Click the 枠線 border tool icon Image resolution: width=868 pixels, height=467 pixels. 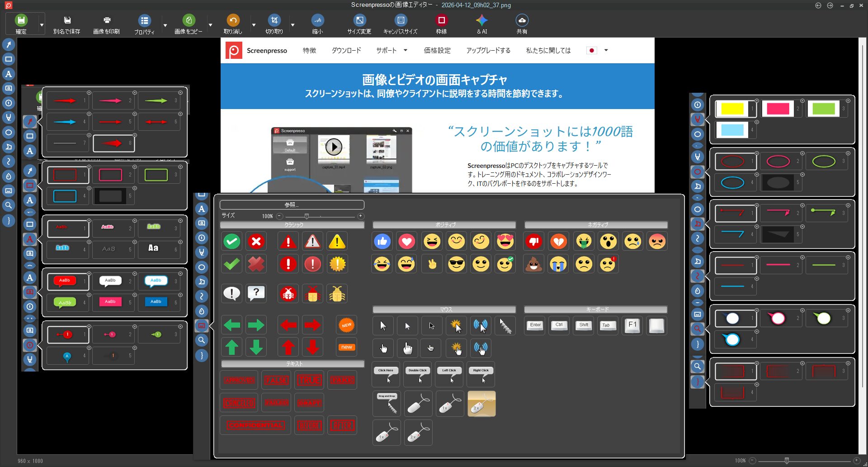(441, 20)
